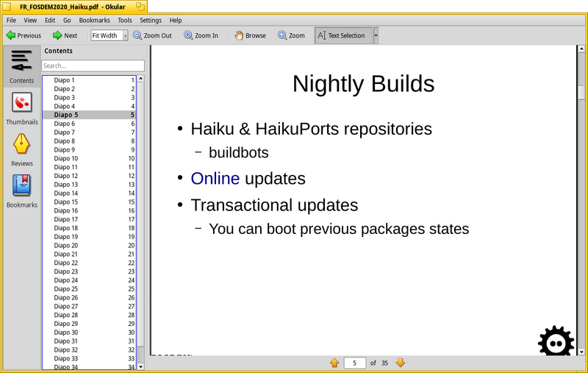Advance with the Next green arrow button

[65, 35]
